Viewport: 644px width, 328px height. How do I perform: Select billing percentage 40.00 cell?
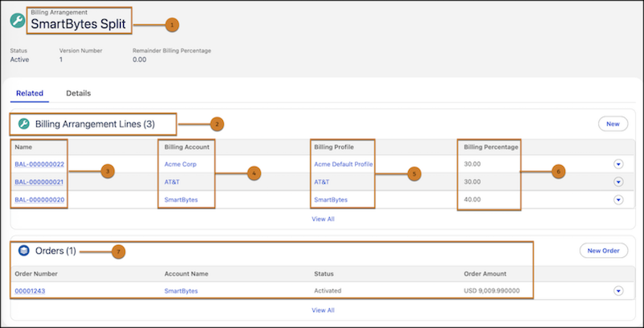pos(473,200)
